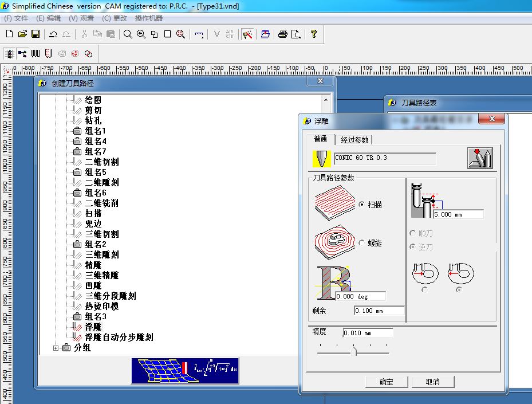Select the magnifier zoom tool
Screen dimensions: 532x404
[128, 34]
